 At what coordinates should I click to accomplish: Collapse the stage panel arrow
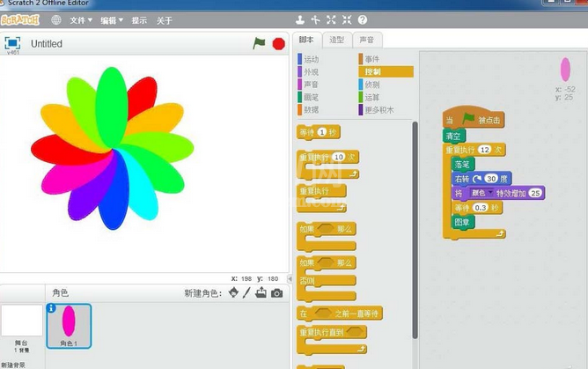tap(290, 278)
